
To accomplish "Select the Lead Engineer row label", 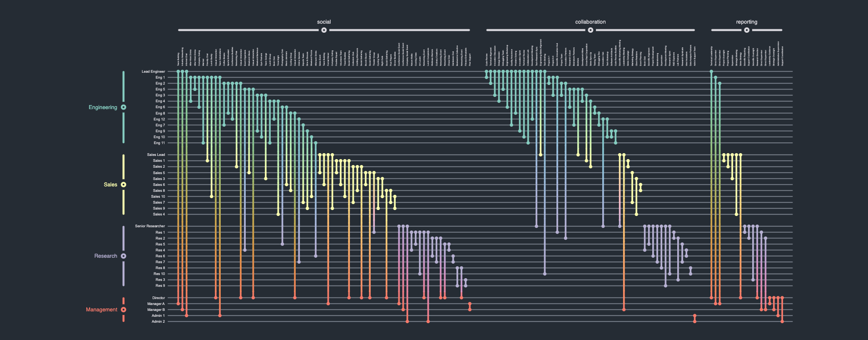I will coord(153,71).
